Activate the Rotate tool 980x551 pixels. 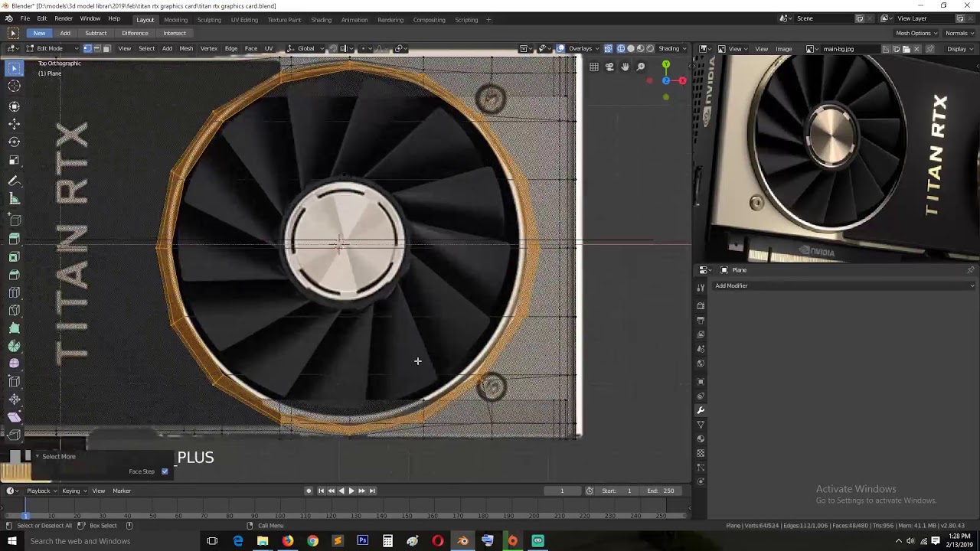(x=15, y=142)
